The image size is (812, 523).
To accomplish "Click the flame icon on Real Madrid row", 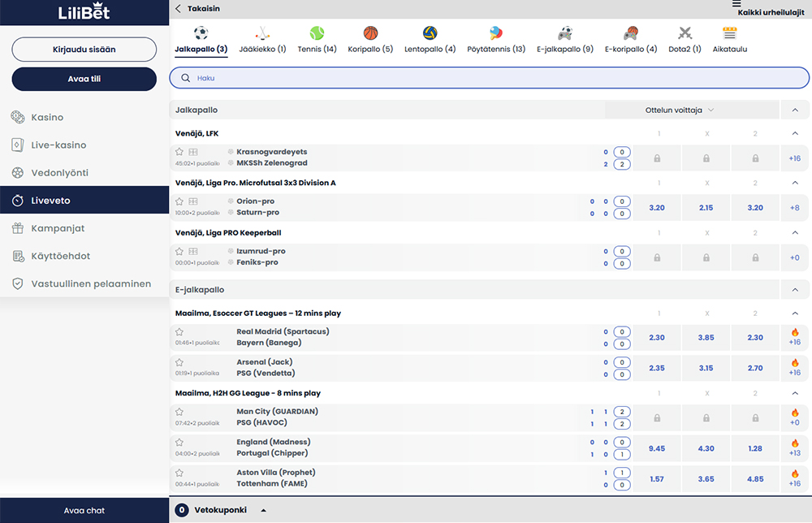I will 795,332.
